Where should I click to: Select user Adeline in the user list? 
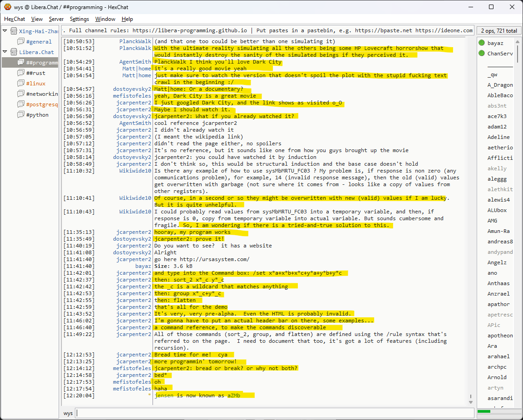[498, 137]
